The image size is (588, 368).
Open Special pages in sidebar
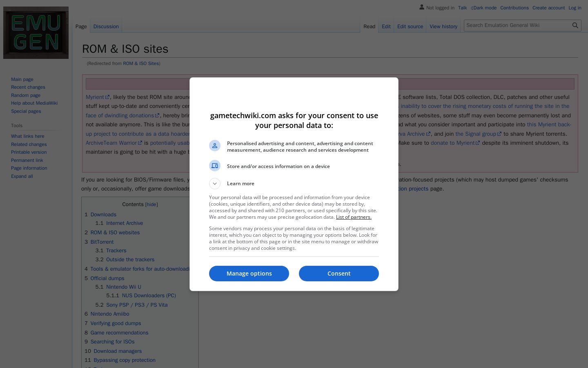26,111
